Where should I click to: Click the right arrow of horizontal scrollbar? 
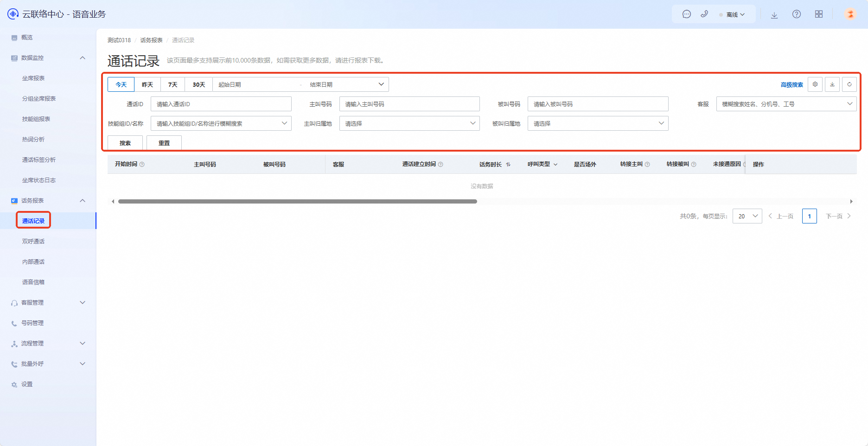[x=851, y=202]
